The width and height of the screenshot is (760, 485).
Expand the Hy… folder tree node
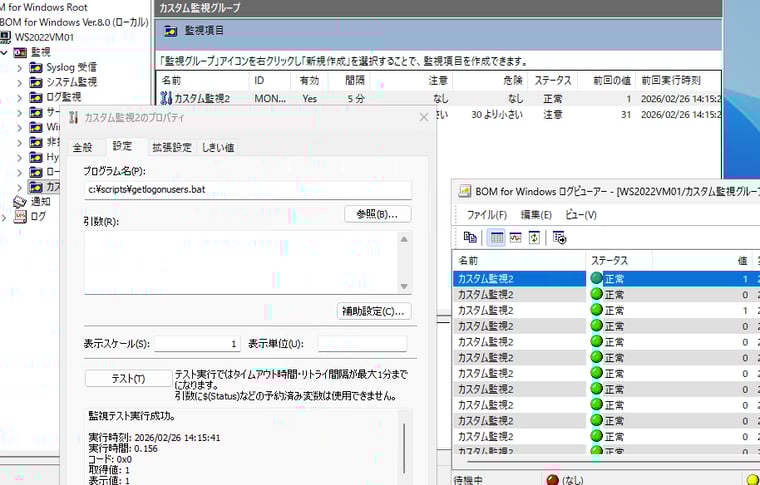coord(19,158)
